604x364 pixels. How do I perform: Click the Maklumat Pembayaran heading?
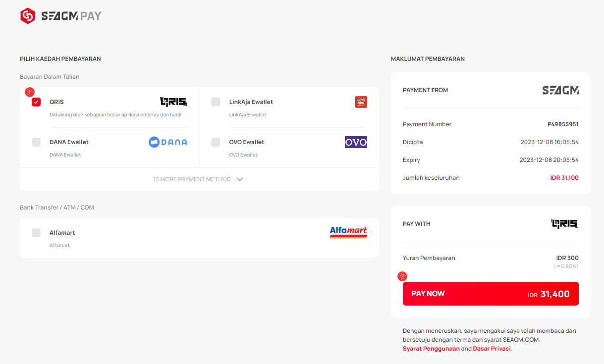[x=428, y=59]
